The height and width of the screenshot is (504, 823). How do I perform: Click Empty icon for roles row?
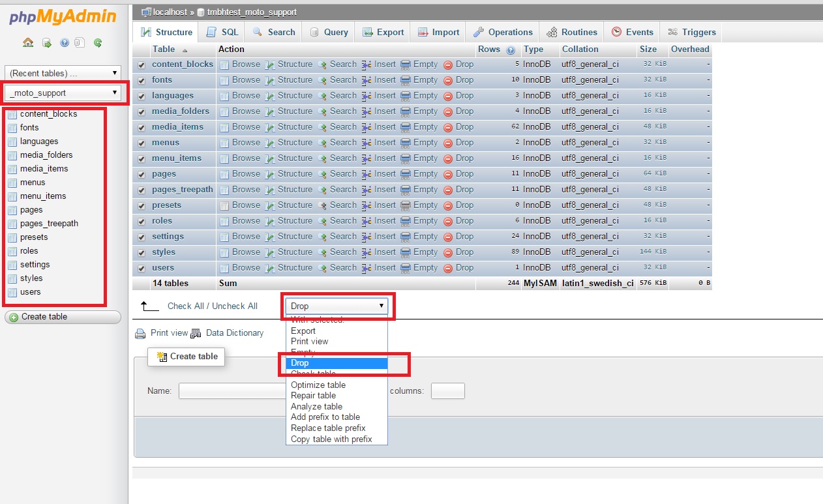pos(406,221)
